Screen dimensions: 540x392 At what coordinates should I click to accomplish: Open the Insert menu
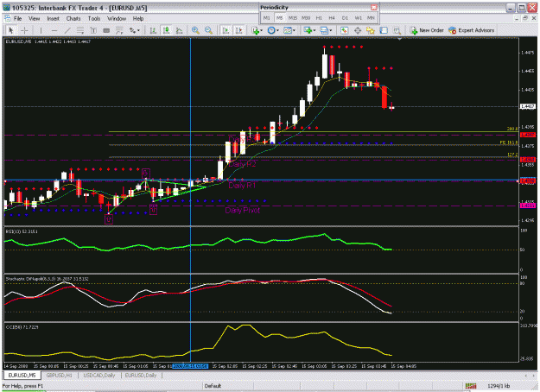click(53, 19)
